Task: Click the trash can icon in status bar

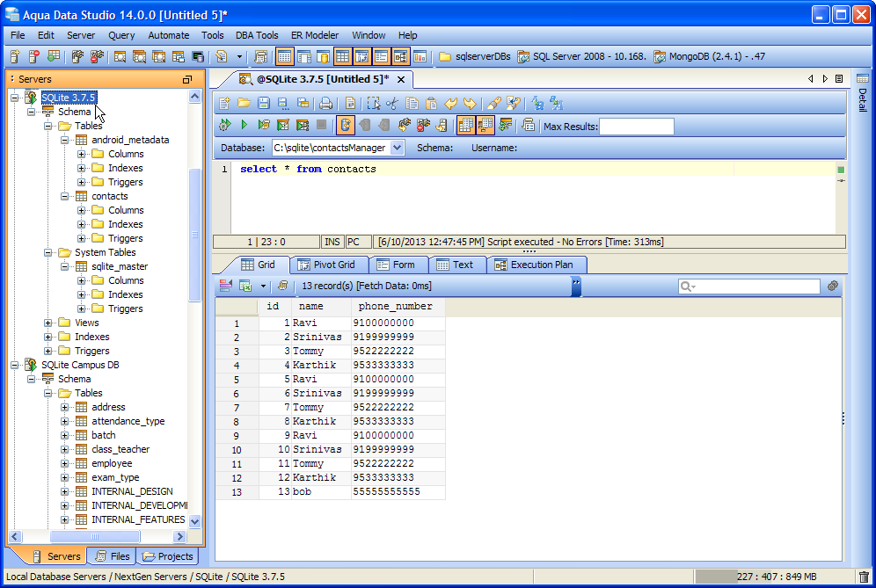Action: point(864,577)
